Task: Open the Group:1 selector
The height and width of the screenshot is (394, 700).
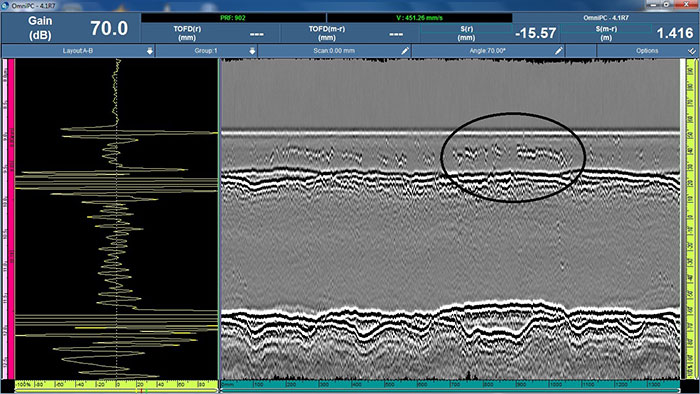Action: click(x=206, y=51)
